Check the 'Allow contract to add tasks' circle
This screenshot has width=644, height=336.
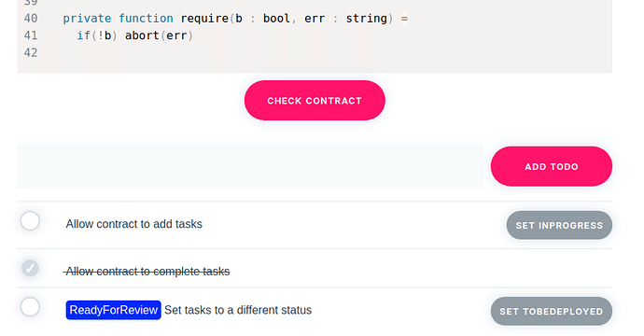31,221
